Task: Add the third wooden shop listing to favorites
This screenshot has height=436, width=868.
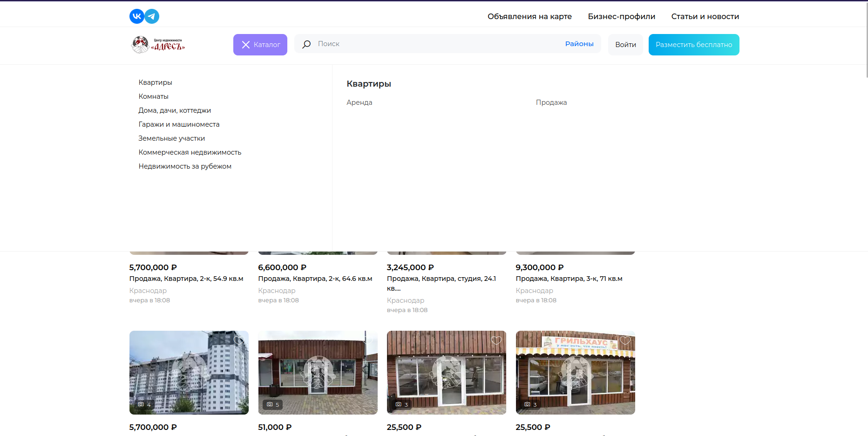Action: click(x=496, y=341)
